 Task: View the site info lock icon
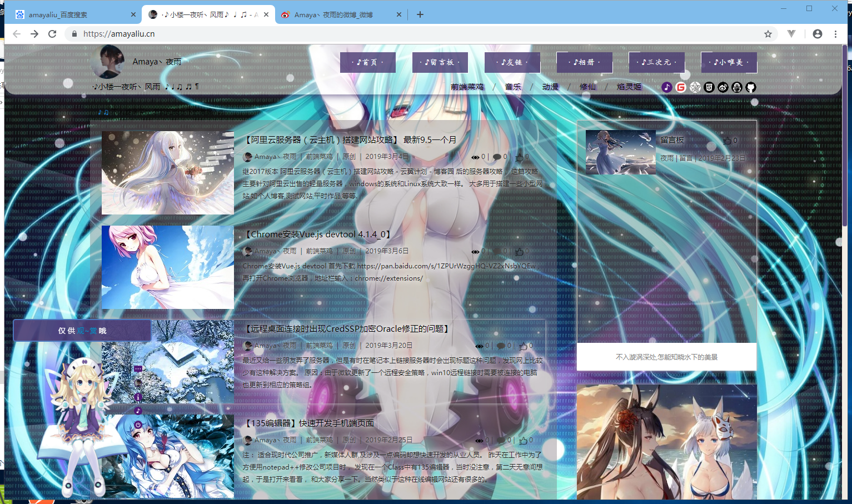74,34
